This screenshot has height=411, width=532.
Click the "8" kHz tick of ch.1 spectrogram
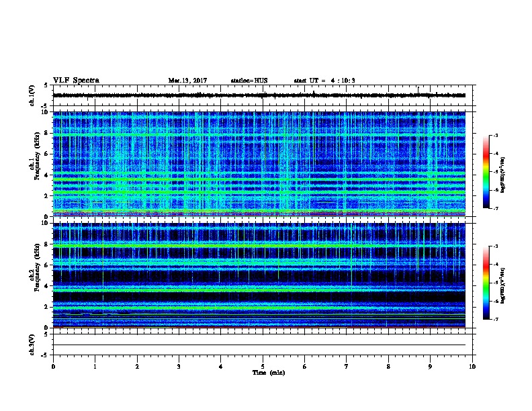pyautogui.click(x=46, y=133)
